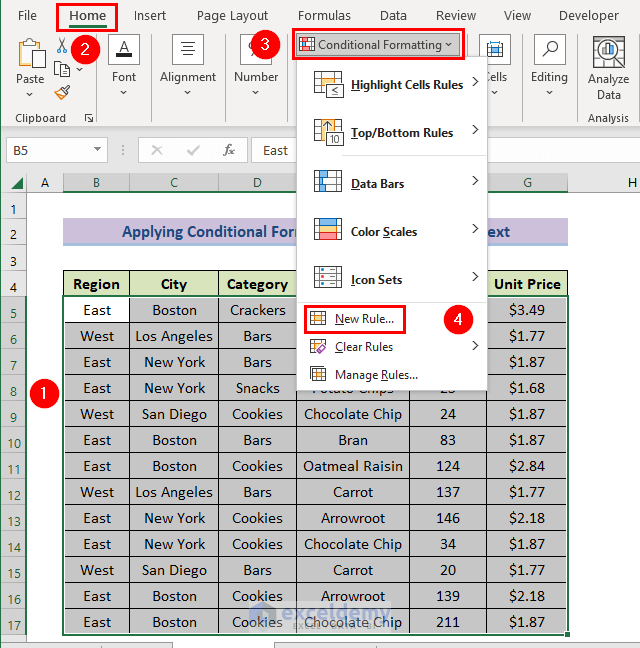The height and width of the screenshot is (648, 640).
Task: Click the Format Painter brush icon
Action: 62,92
